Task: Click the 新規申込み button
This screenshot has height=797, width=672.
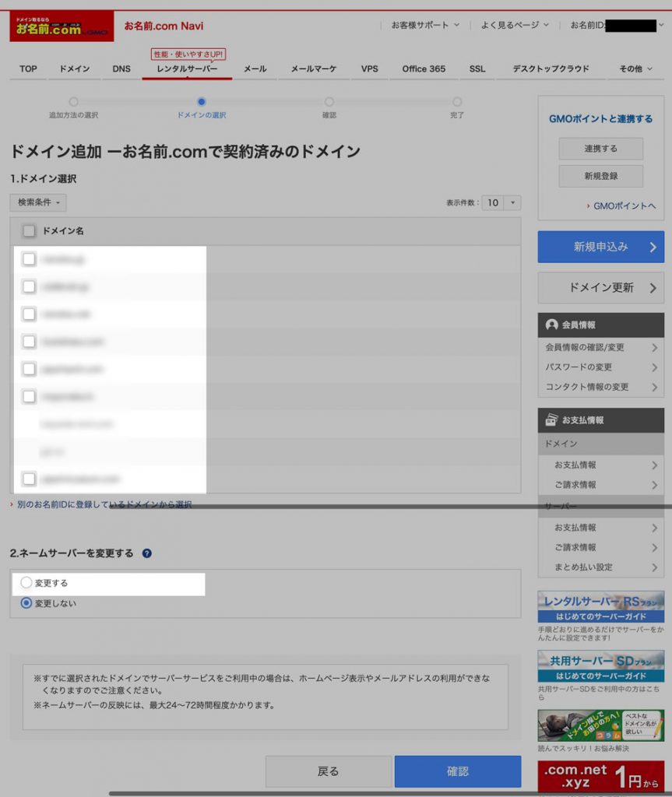Action: [601, 247]
